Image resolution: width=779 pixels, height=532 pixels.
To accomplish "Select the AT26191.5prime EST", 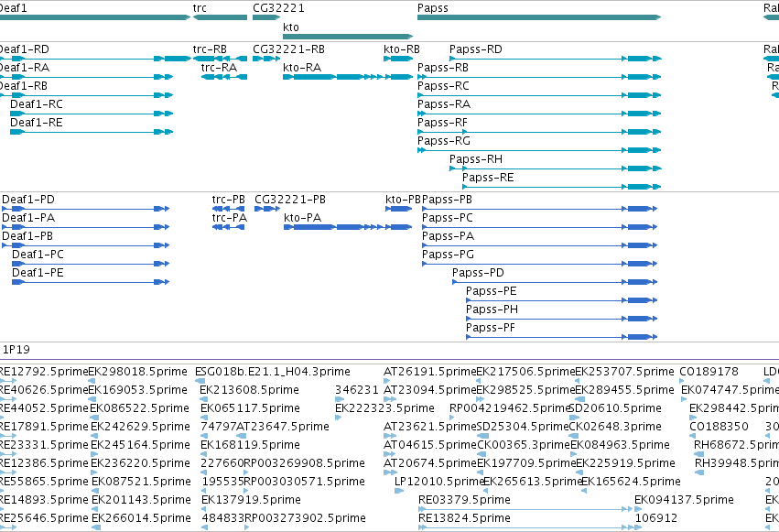I will point(387,381).
